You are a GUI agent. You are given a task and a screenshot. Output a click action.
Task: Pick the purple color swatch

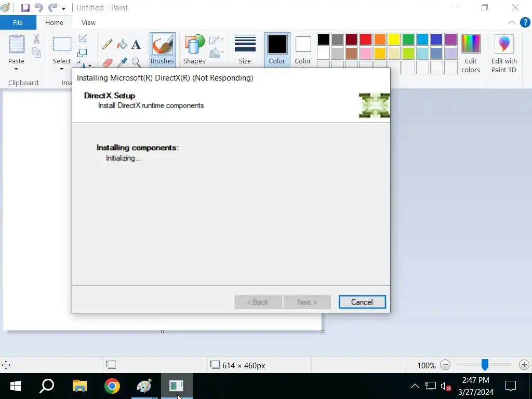pos(451,39)
